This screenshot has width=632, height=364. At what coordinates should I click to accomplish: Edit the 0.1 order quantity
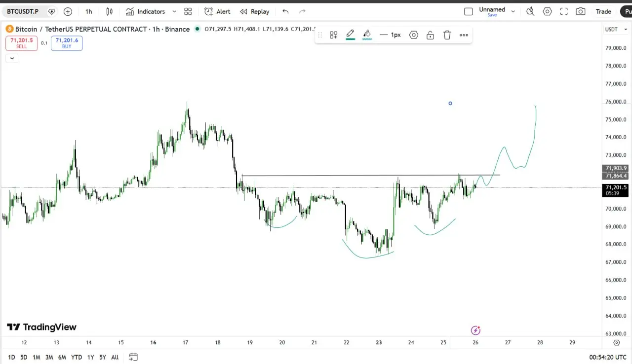tap(44, 43)
